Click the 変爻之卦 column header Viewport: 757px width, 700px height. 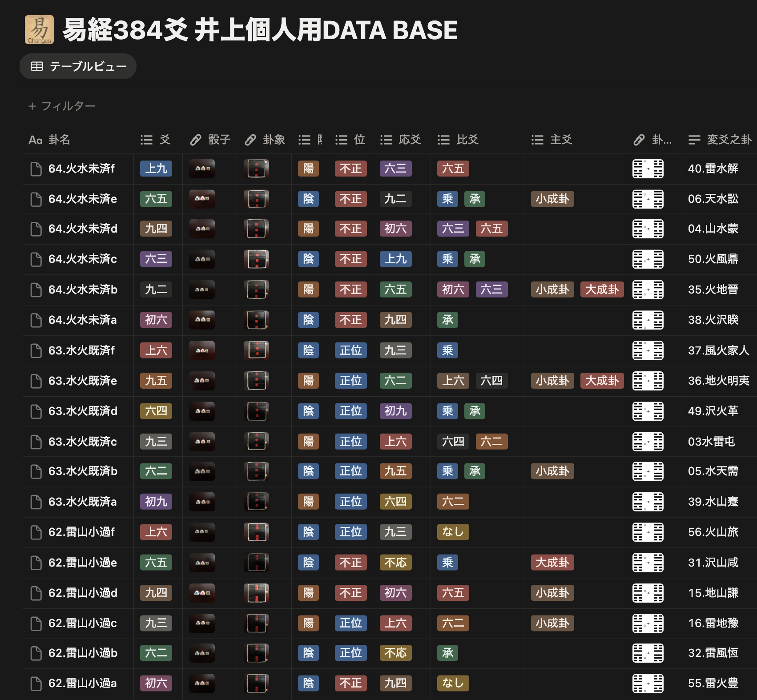pos(720,140)
